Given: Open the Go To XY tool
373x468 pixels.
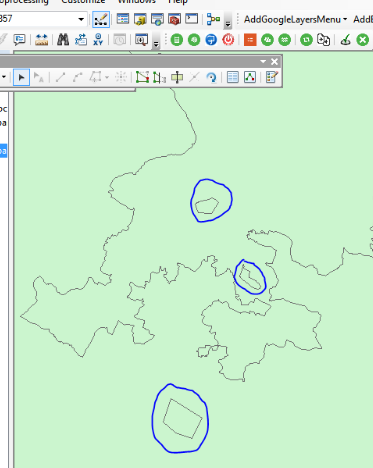Looking at the screenshot, I should click(x=98, y=40).
